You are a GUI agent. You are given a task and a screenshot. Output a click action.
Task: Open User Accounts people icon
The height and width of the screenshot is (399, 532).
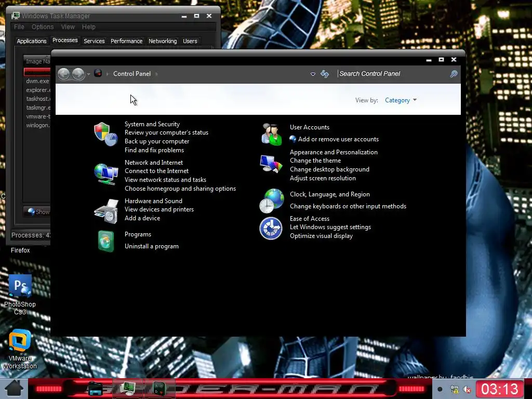click(271, 135)
